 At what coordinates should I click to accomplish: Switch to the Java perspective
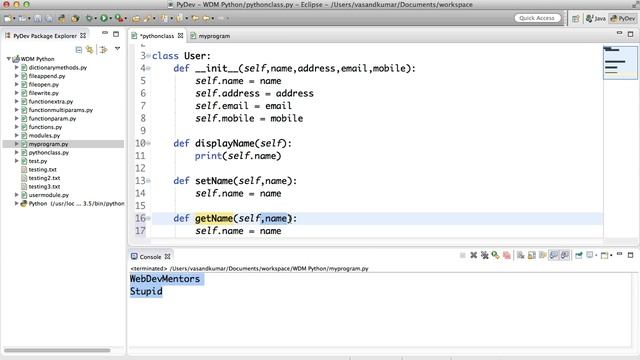coord(596,18)
